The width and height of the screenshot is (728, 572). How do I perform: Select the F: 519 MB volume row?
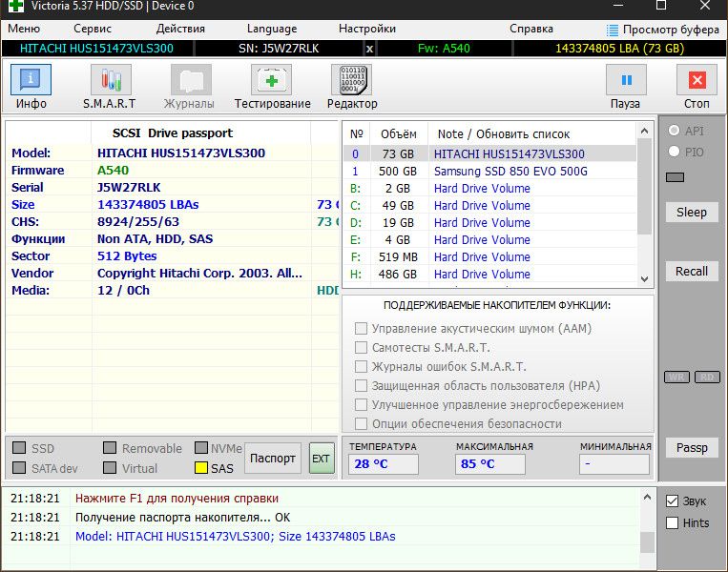(x=489, y=256)
